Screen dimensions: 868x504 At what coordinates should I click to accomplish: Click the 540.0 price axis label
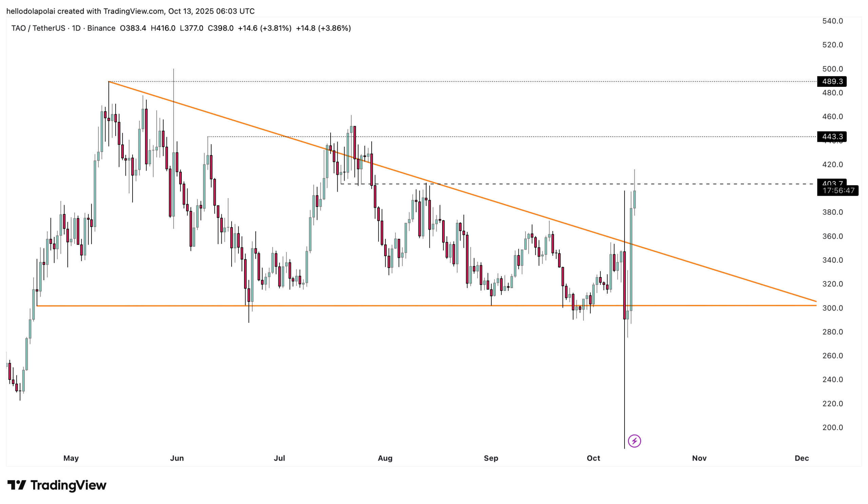(832, 21)
